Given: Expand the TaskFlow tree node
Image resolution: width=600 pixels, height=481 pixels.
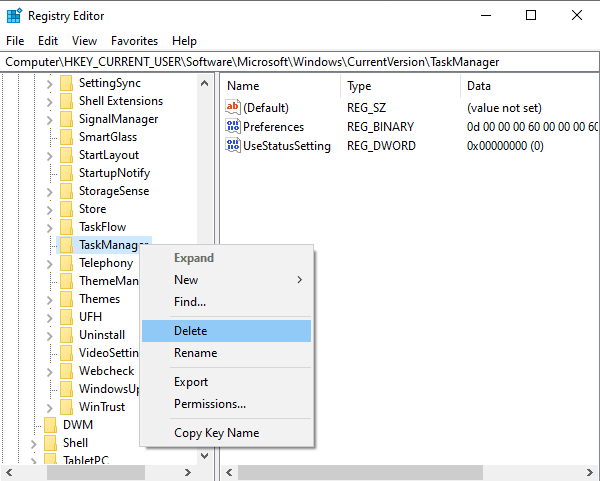Looking at the screenshot, I should pyautogui.click(x=49, y=228).
